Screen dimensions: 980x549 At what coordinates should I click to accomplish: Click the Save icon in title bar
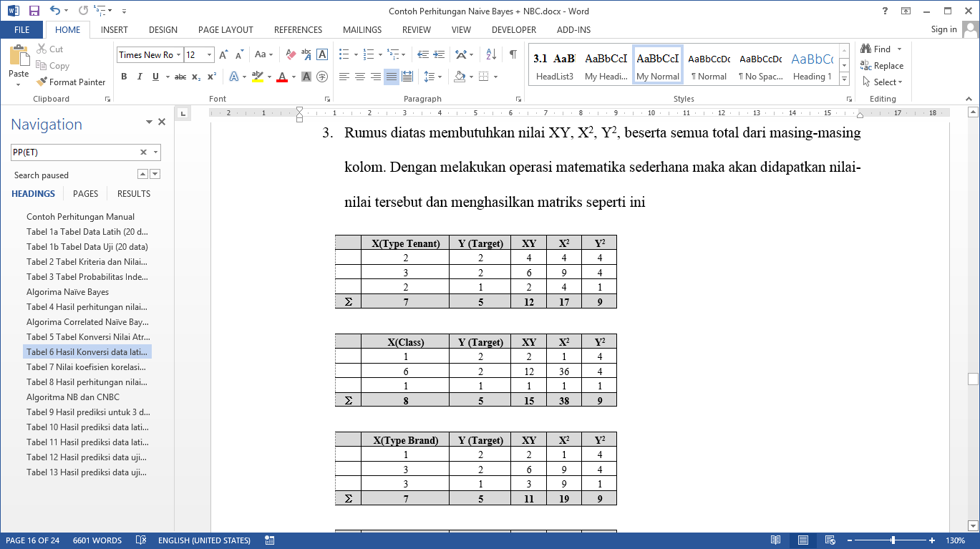tap(34, 11)
